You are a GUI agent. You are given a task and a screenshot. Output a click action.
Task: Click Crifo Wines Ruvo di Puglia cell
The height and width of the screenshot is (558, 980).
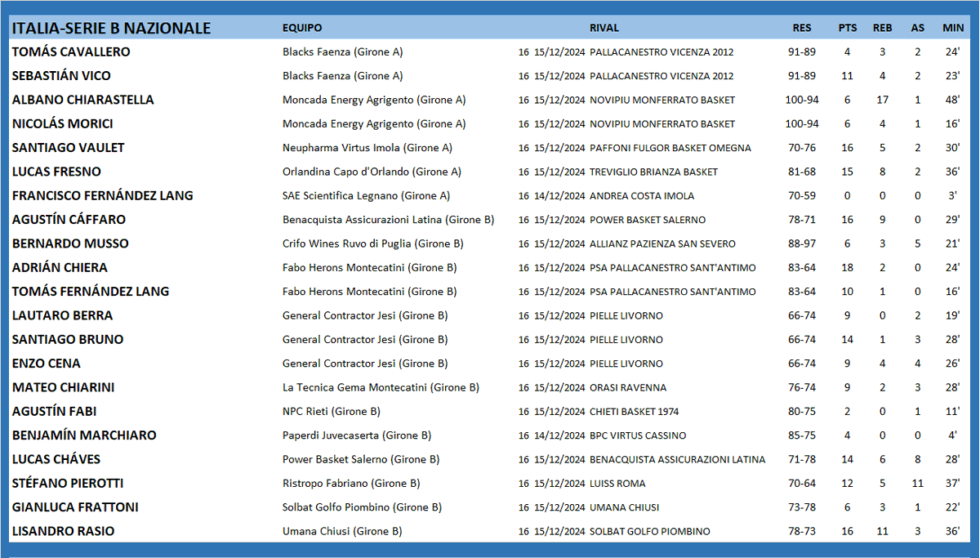[373, 243]
